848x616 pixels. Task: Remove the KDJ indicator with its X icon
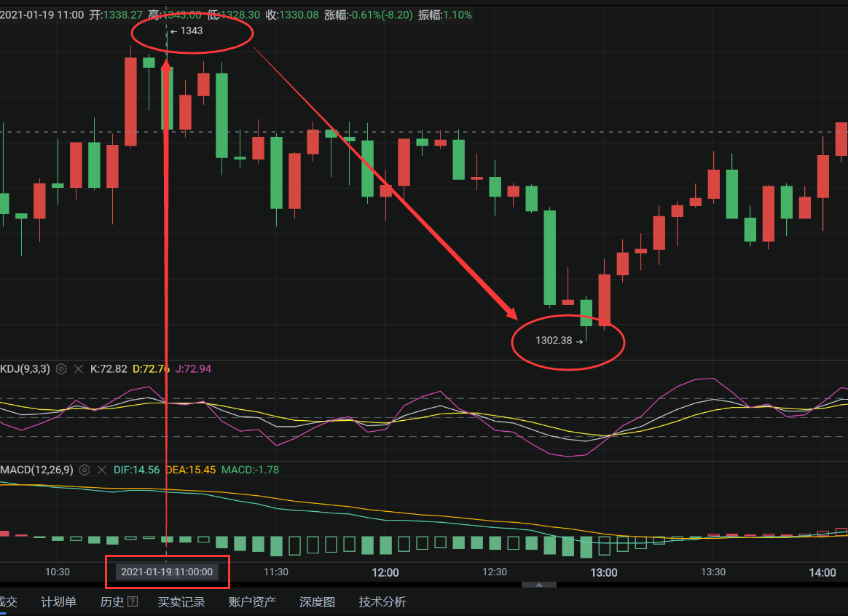coord(79,369)
